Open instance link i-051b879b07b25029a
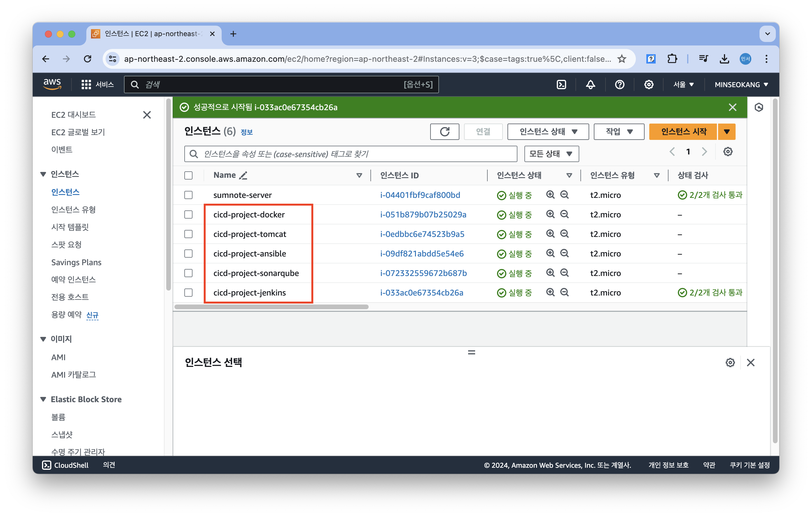812x517 pixels. tap(423, 215)
